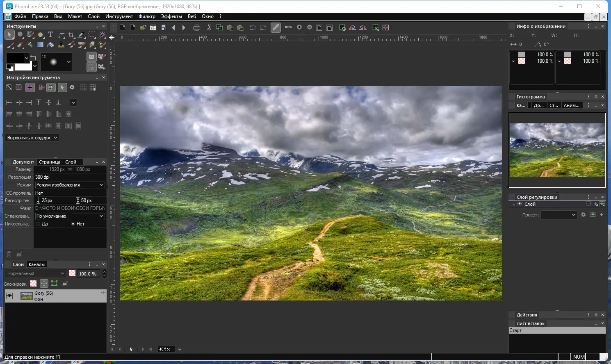Image resolution: width=611 pixels, height=364 pixels.
Task: Expand the alignment options chevron
Action: pos(73,102)
